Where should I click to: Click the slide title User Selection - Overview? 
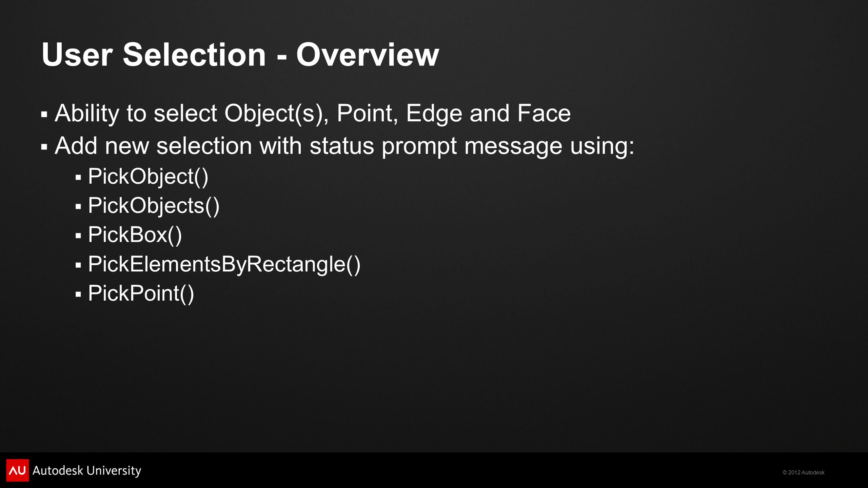[x=240, y=55]
